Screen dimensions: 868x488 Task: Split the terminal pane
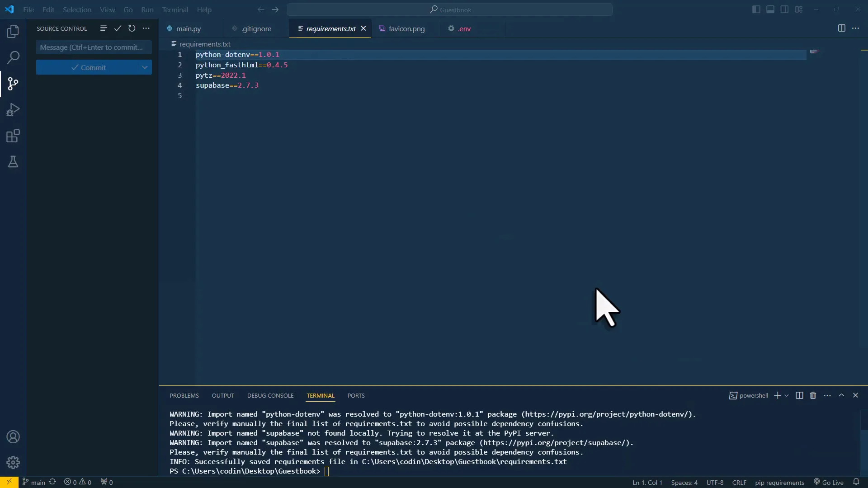click(x=799, y=395)
